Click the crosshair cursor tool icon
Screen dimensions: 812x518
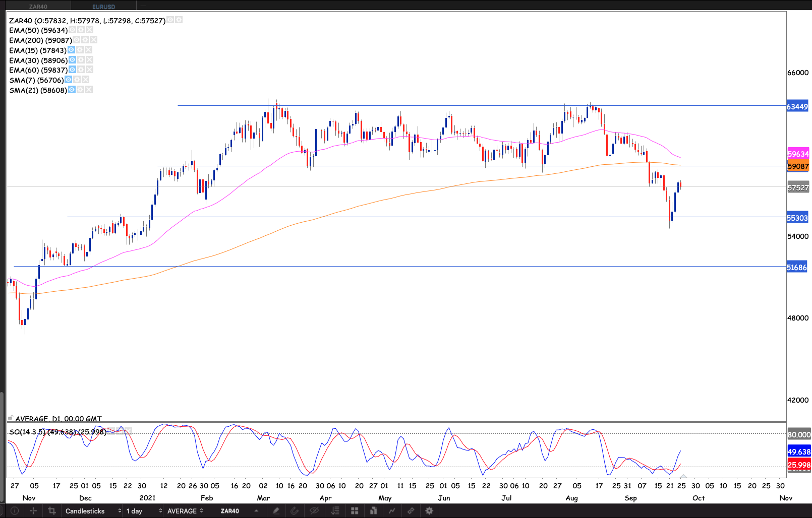pos(33,510)
